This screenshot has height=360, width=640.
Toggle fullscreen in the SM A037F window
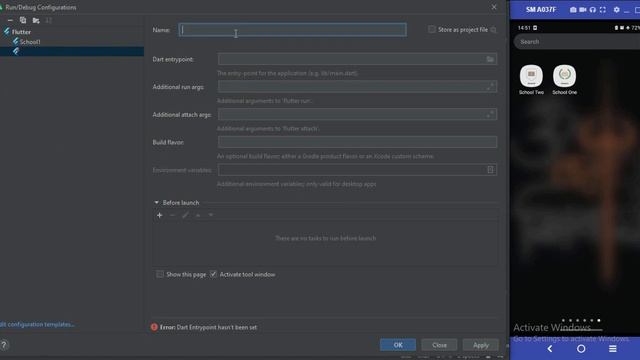(x=602, y=9)
